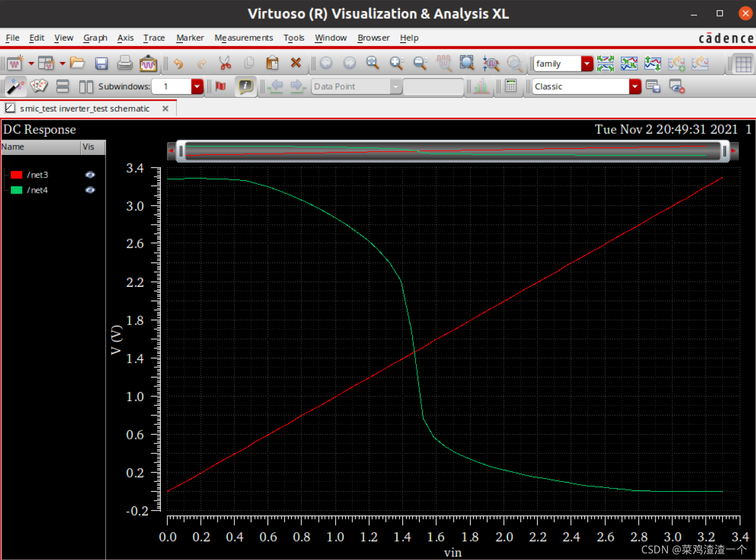Screen dimensions: 756x560
Task: Toggle visibility eye of /net3 trace
Action: click(x=90, y=175)
